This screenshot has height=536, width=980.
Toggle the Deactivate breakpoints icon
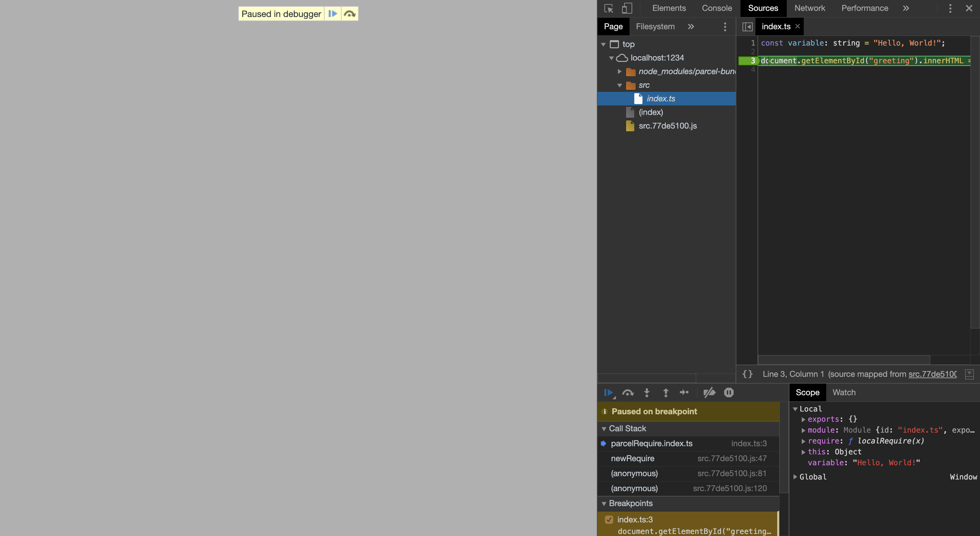(x=709, y=393)
